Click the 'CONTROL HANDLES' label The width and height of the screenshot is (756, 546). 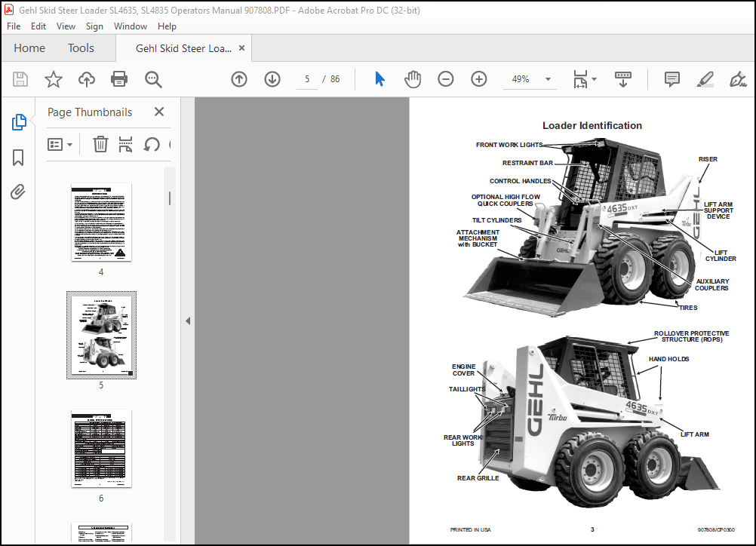(521, 181)
